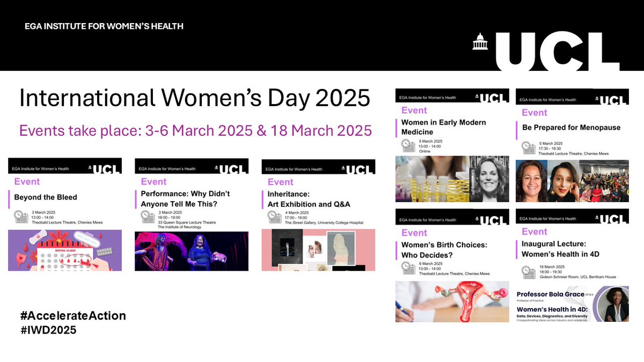Select the black and white portrait on Early Modern Medicine

[489, 179]
